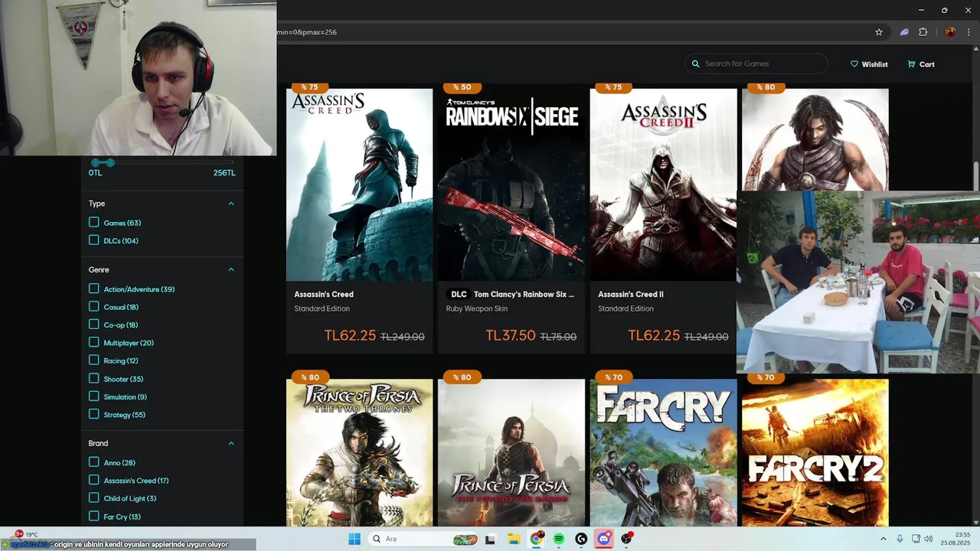
Task: Click the Windows taskbar search box
Action: (x=423, y=539)
